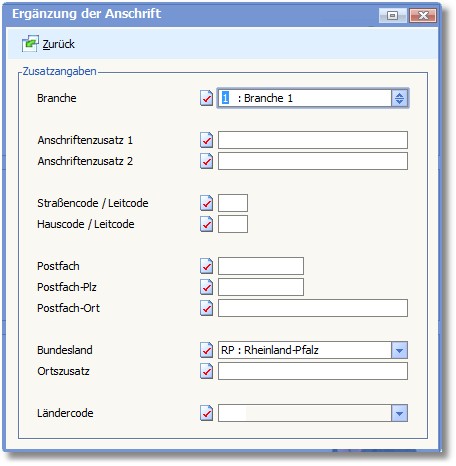Click the checkmark icon beside Postfach

click(206, 266)
